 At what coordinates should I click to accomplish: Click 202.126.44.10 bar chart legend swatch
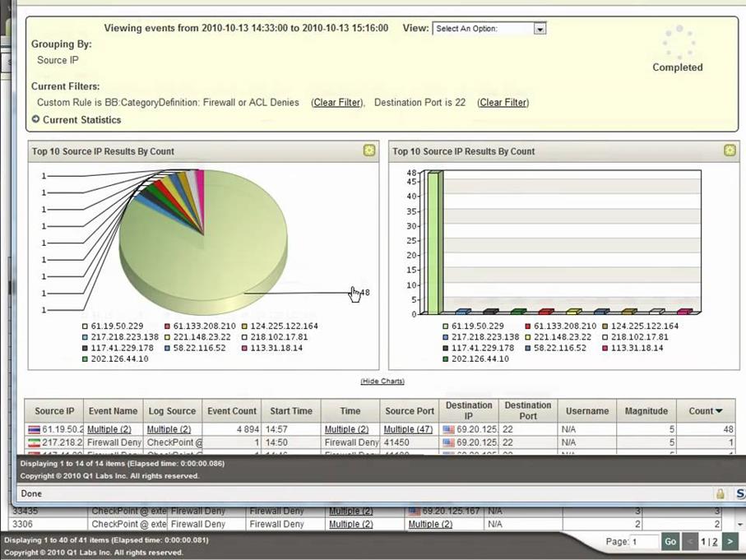(445, 359)
